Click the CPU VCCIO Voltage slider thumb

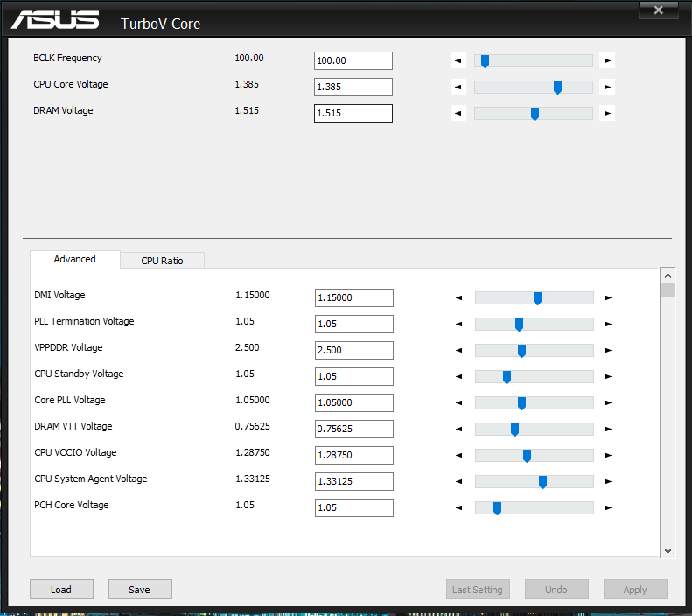click(527, 456)
